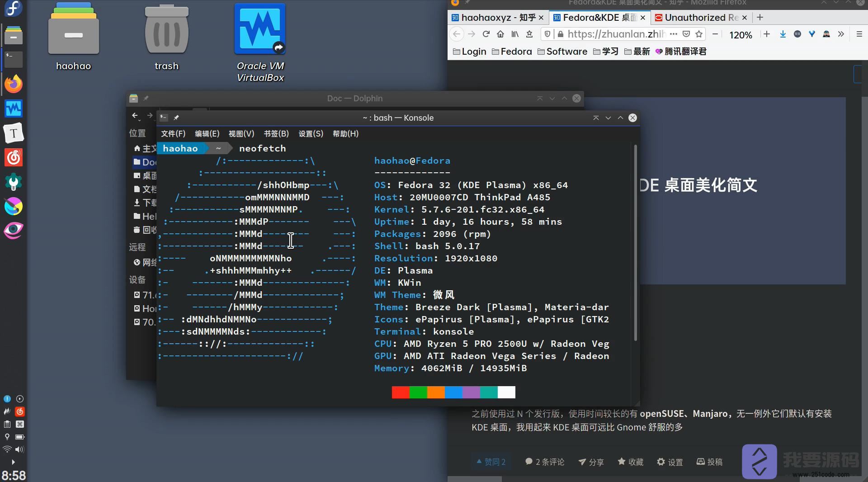Click the volume icon in system tray
868x482 pixels.
coord(19,449)
